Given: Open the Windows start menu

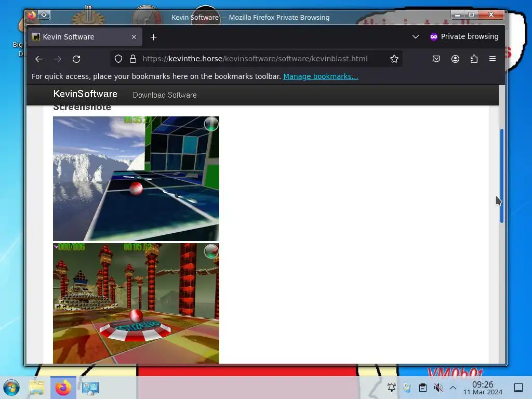Looking at the screenshot, I should tap(11, 388).
